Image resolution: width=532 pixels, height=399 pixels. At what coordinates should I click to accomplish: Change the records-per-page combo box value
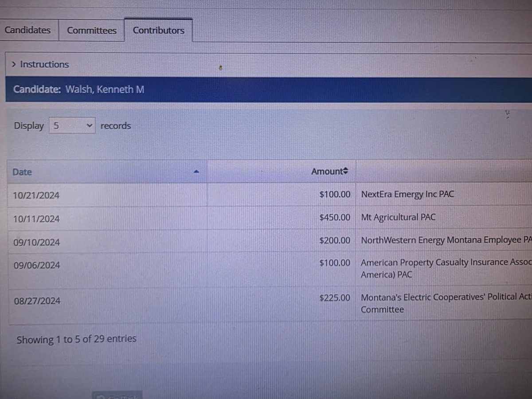click(72, 125)
